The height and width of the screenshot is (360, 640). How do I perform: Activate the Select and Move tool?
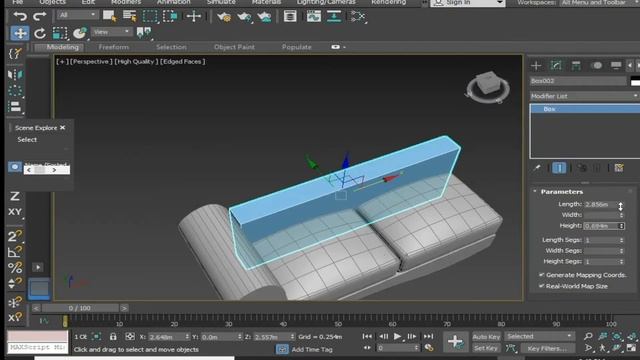[x=20, y=33]
